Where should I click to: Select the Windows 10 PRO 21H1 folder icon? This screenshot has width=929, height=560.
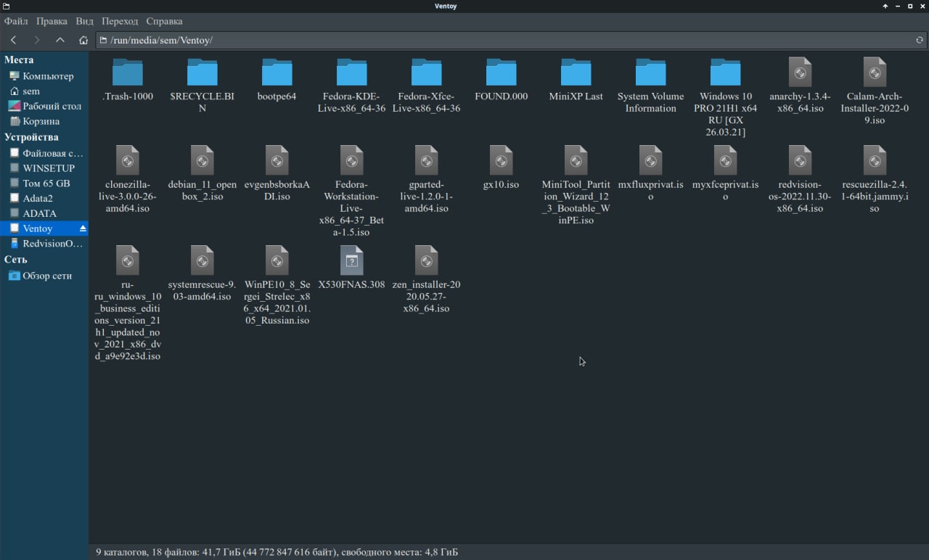pyautogui.click(x=725, y=73)
